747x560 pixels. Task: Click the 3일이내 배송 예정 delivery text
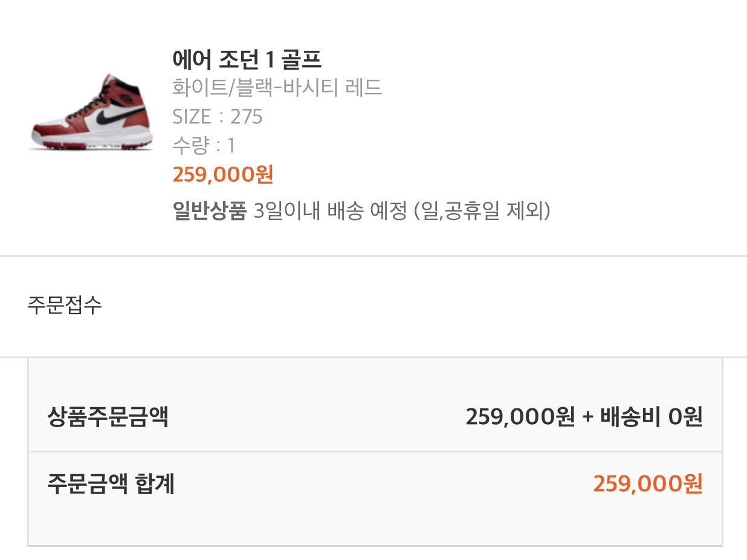click(x=330, y=211)
